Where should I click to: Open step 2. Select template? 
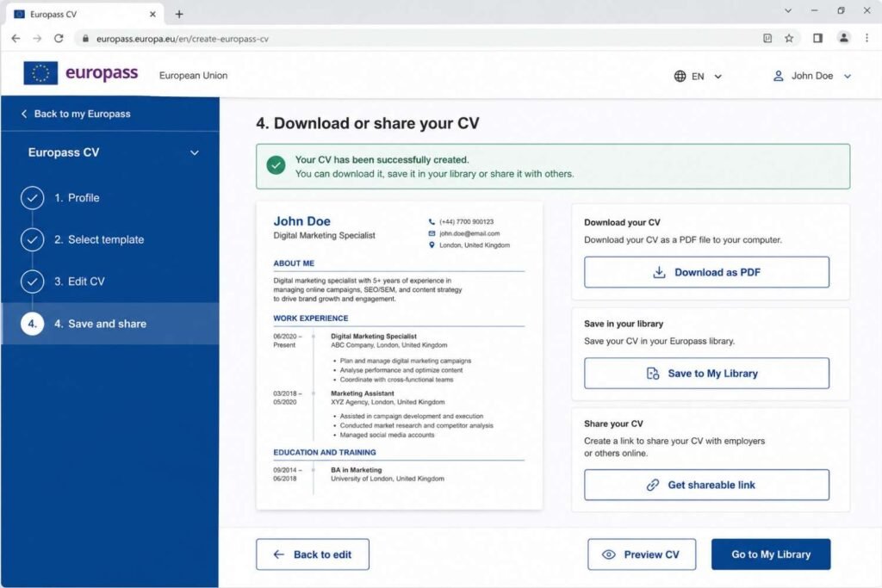[99, 239]
